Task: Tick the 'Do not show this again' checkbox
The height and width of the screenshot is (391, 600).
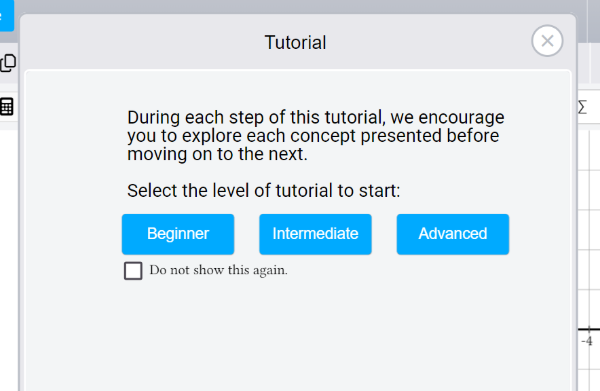Action: pos(133,270)
